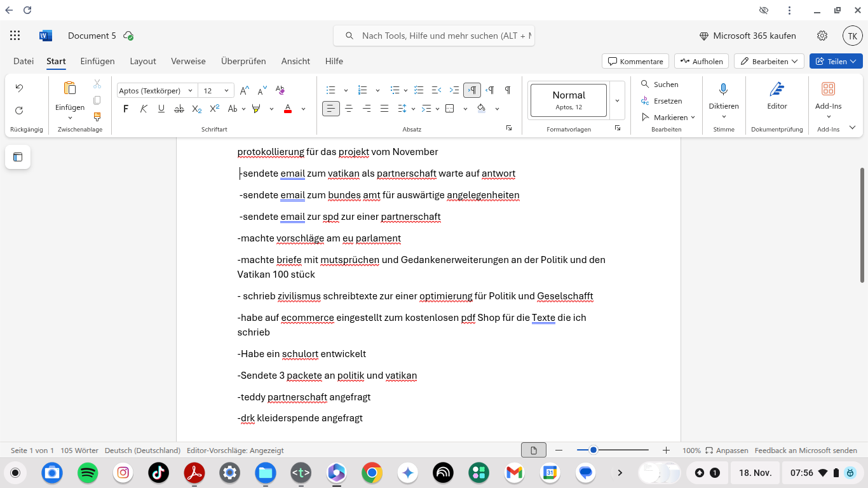
Task: Toggle superscript formatting
Action: coord(215,109)
